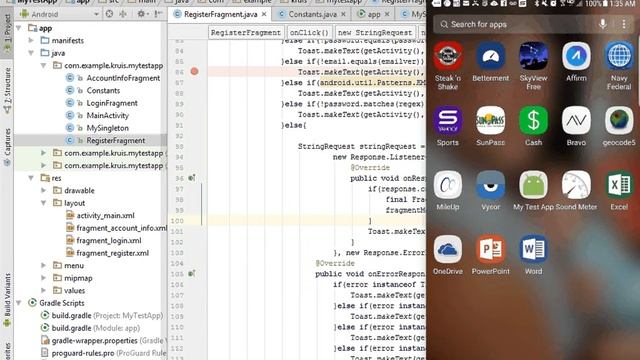The image size is (640, 360).
Task: Open the Steak 'n Shake app
Action: click(x=448, y=56)
